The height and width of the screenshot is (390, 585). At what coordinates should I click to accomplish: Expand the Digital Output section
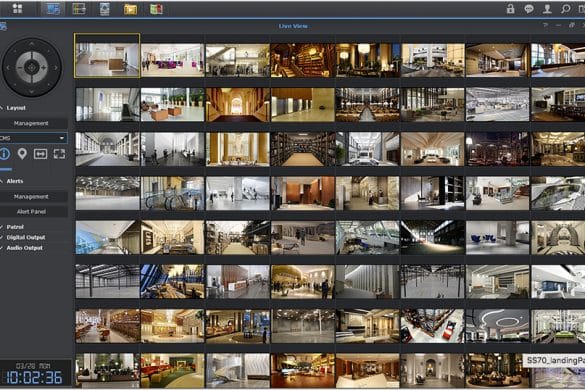click(x=23, y=237)
